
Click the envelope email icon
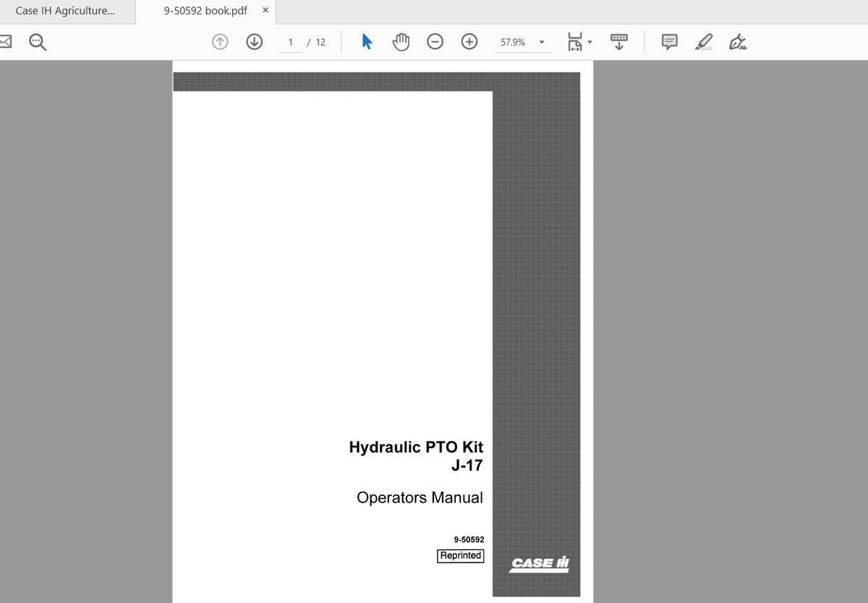tap(5, 42)
